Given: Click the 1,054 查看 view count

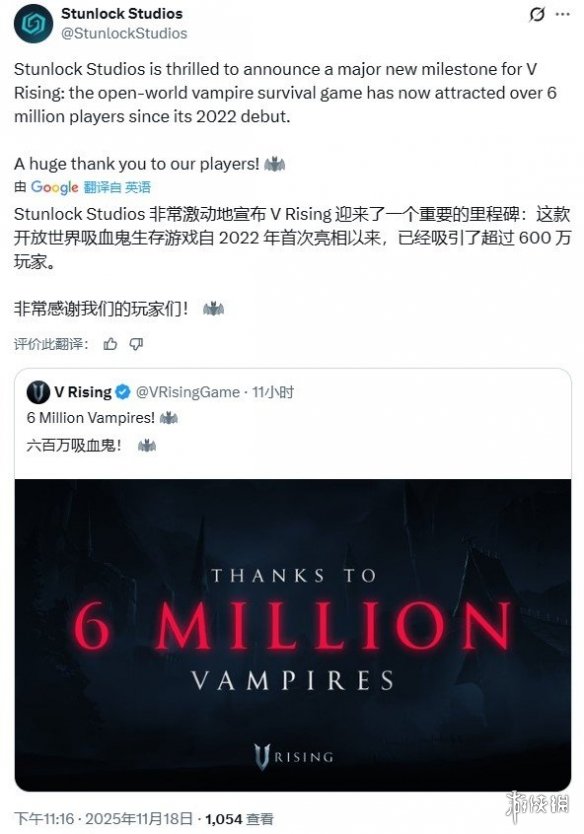Looking at the screenshot, I should click(239, 819).
